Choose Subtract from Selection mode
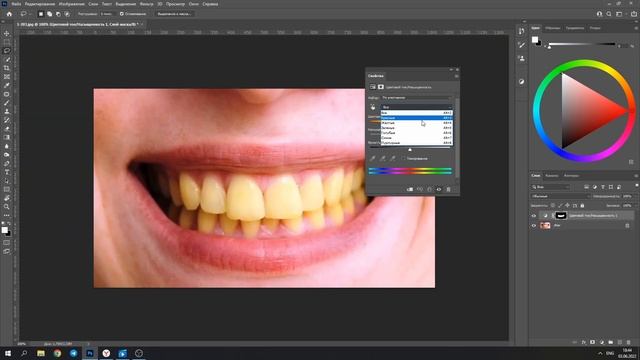 tap(58, 14)
